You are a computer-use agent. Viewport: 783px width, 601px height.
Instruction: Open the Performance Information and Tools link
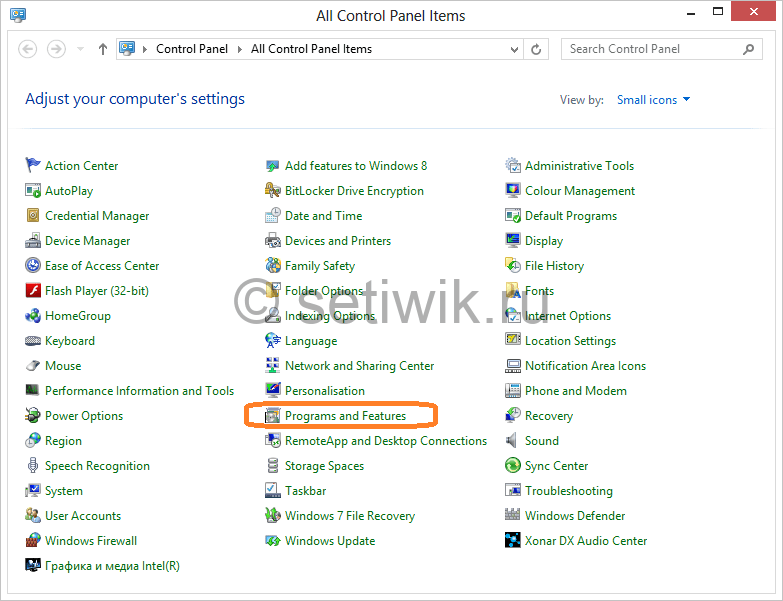(x=139, y=391)
